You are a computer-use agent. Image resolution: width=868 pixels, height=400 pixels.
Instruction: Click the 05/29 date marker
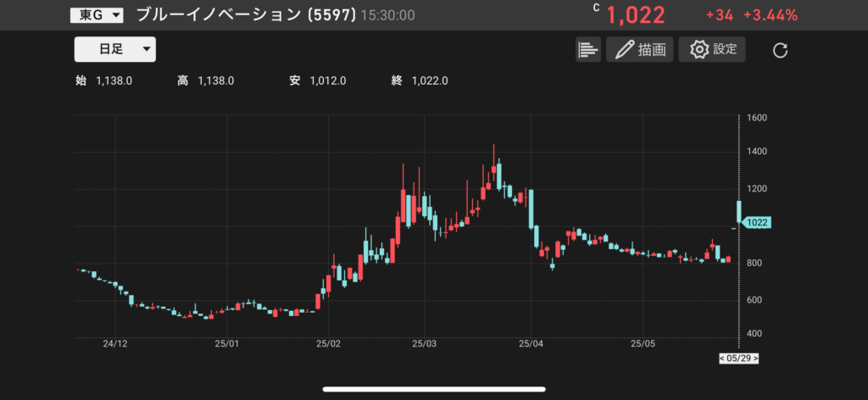(x=738, y=358)
